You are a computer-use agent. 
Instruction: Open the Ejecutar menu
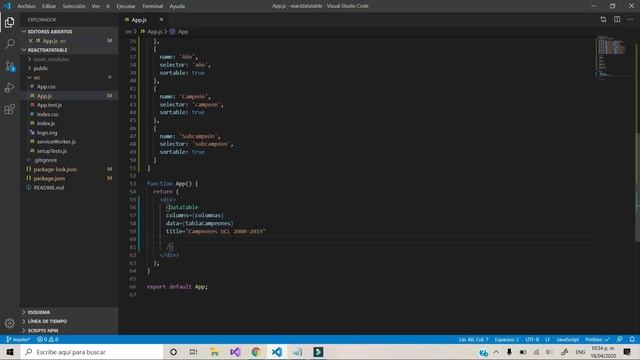(x=126, y=6)
